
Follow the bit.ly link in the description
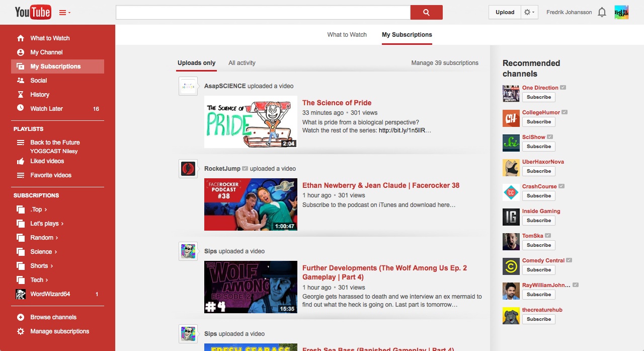pos(405,130)
